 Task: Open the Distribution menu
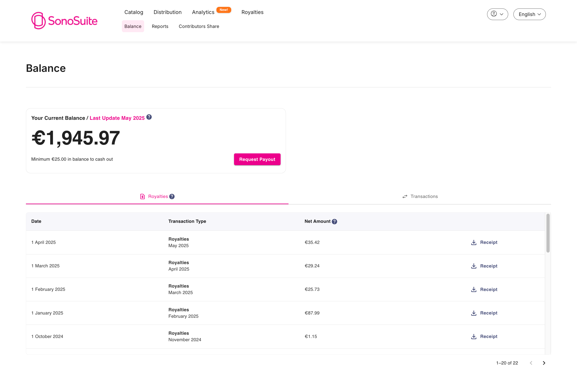(168, 12)
